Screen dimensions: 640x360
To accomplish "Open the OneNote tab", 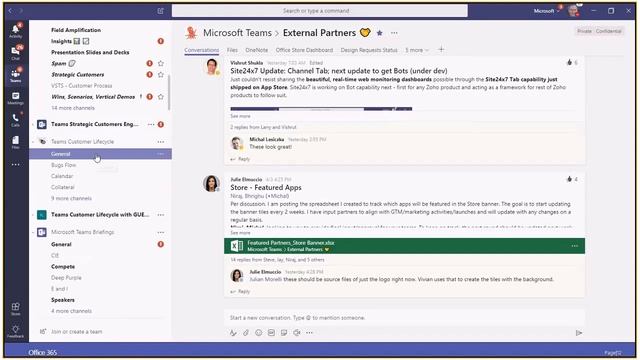I will tap(256, 50).
